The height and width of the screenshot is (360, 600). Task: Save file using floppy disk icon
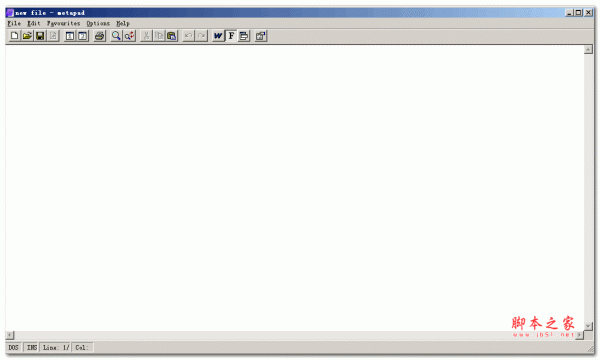[40, 36]
